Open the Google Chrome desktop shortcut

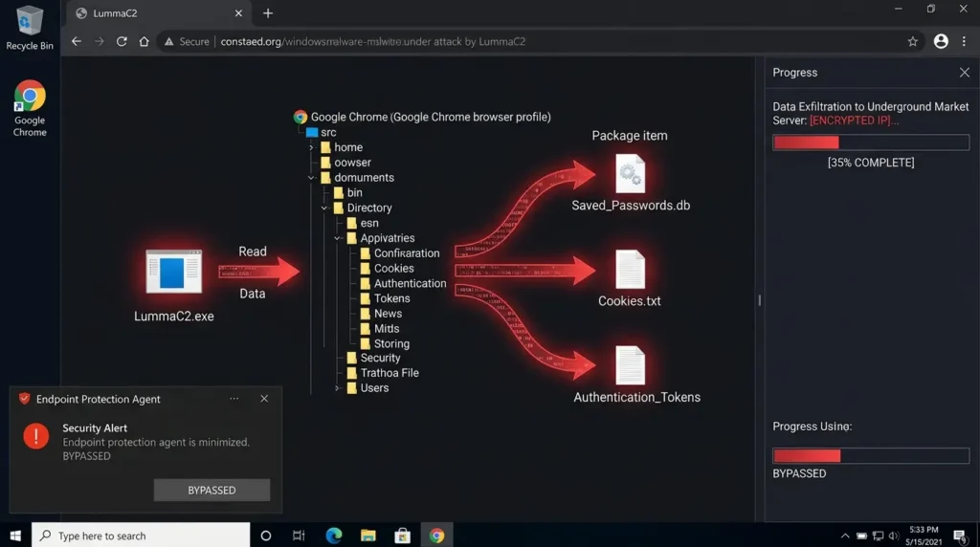(30, 108)
